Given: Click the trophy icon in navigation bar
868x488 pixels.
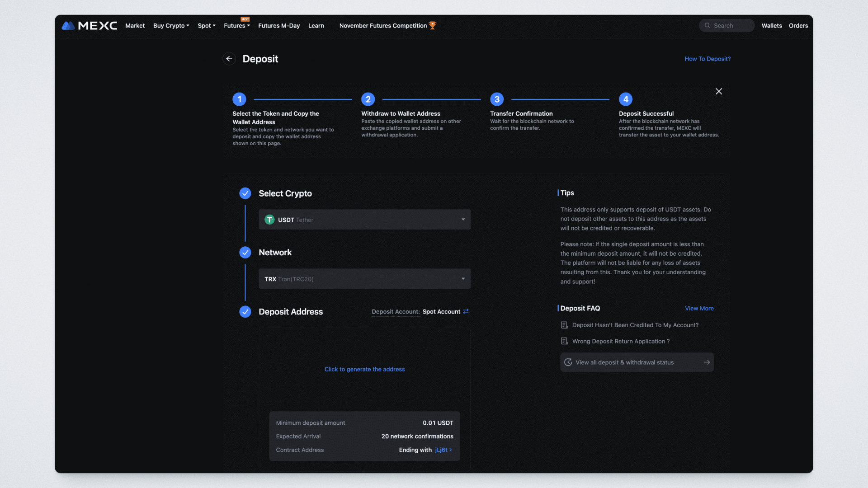Looking at the screenshot, I should 433,25.
